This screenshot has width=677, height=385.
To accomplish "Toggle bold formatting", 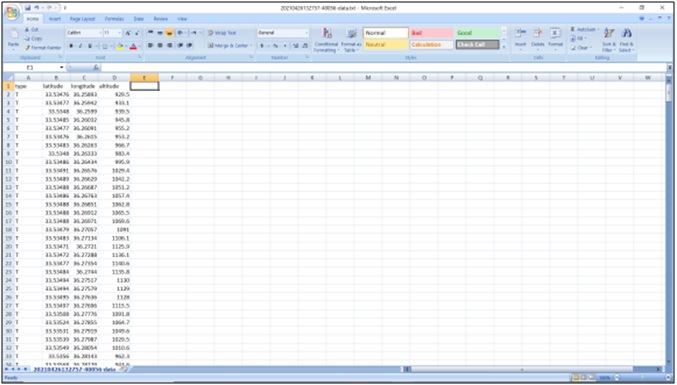I will (71, 46).
